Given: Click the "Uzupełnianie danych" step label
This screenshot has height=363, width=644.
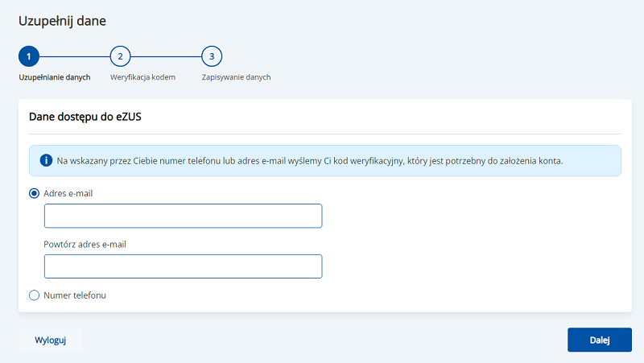Looking at the screenshot, I should [x=55, y=77].
